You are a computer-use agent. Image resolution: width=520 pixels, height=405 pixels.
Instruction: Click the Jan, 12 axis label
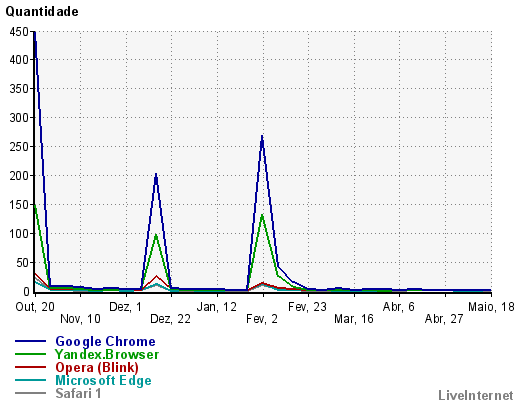click(217, 307)
